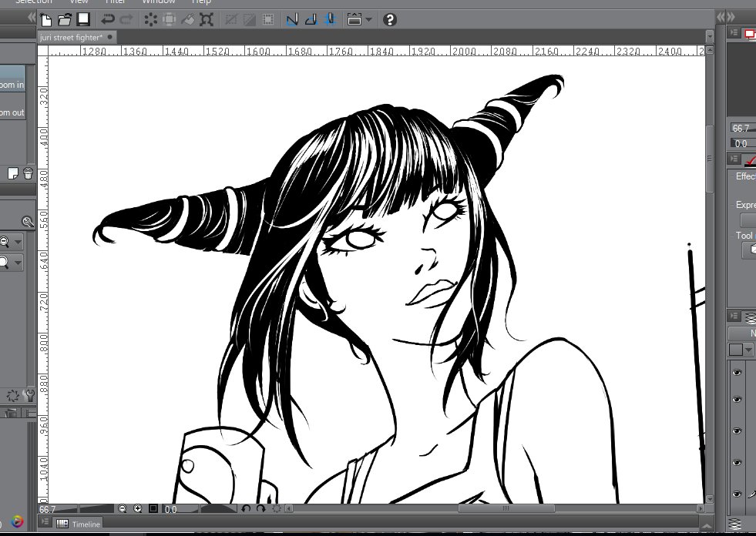
Task: Toggle the Show Selection Border icon
Action: coord(268,20)
